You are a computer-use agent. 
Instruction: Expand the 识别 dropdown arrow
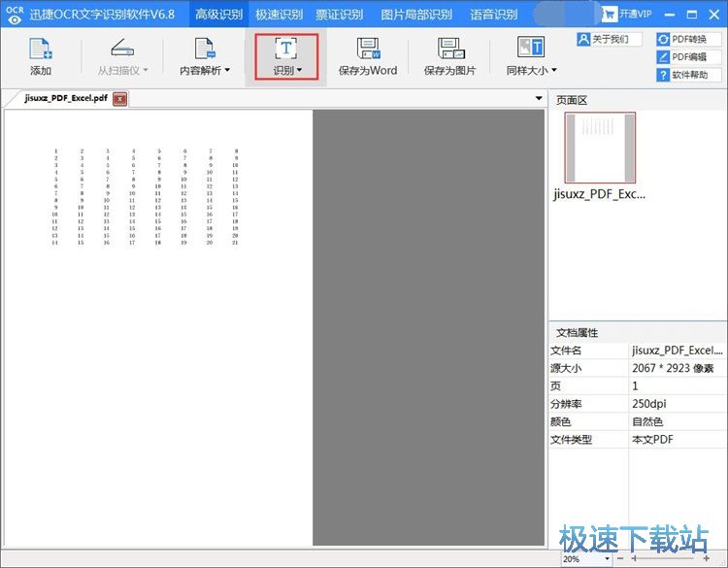point(299,70)
